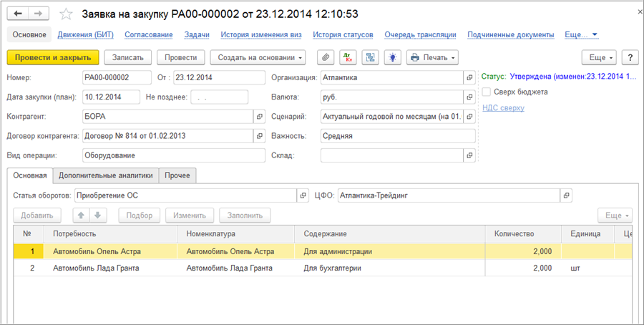Open the Печать dropdown menu
The height and width of the screenshot is (325, 644).
432,57
